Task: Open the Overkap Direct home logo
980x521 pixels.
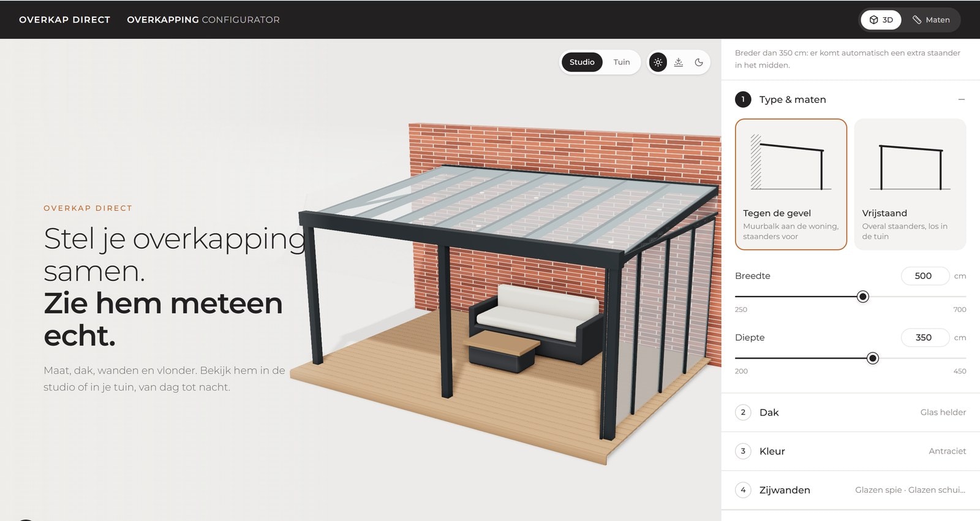Action: [x=65, y=20]
